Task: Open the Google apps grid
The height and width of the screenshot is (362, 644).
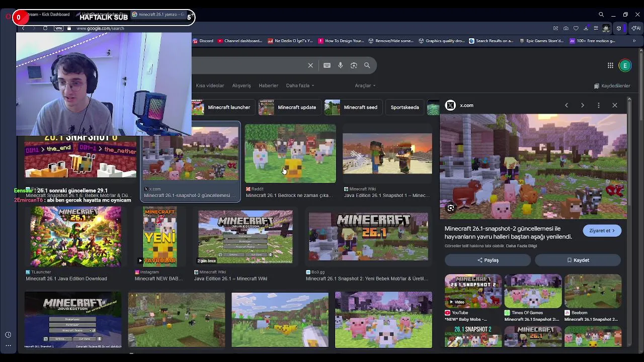Action: coord(610,65)
